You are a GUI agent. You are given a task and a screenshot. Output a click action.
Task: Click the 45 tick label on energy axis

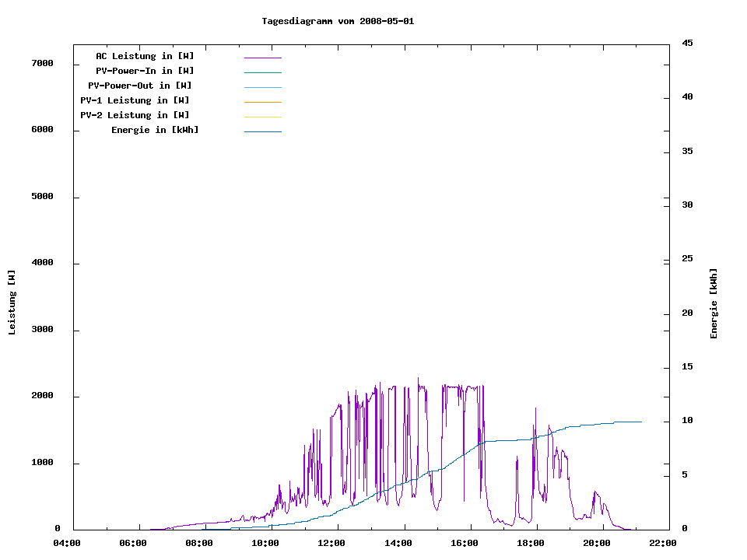tap(687, 43)
